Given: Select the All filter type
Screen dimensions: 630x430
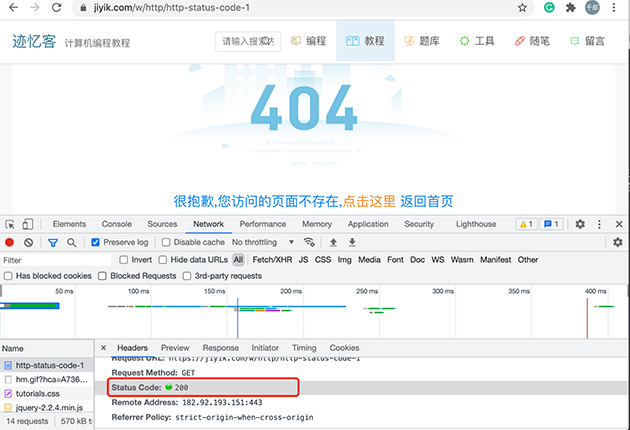Looking at the screenshot, I should 238,260.
